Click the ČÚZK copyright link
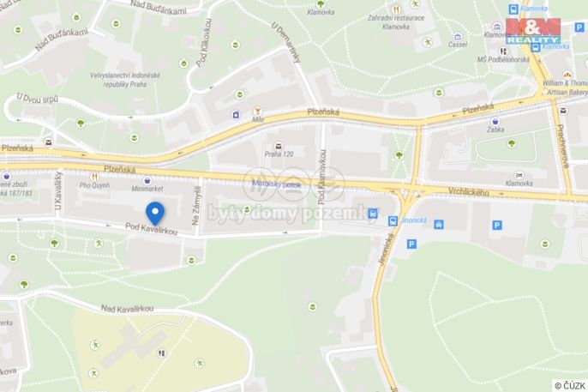This screenshot has height=392, width=588. [x=570, y=386]
